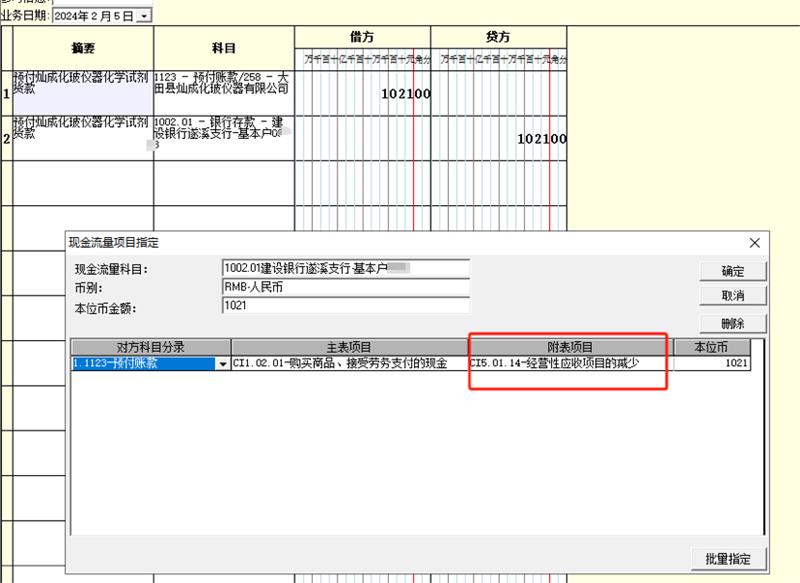Select row 1 摘要 cell in voucher
Image resolution: width=800 pixels, height=583 pixels.
[x=82, y=92]
